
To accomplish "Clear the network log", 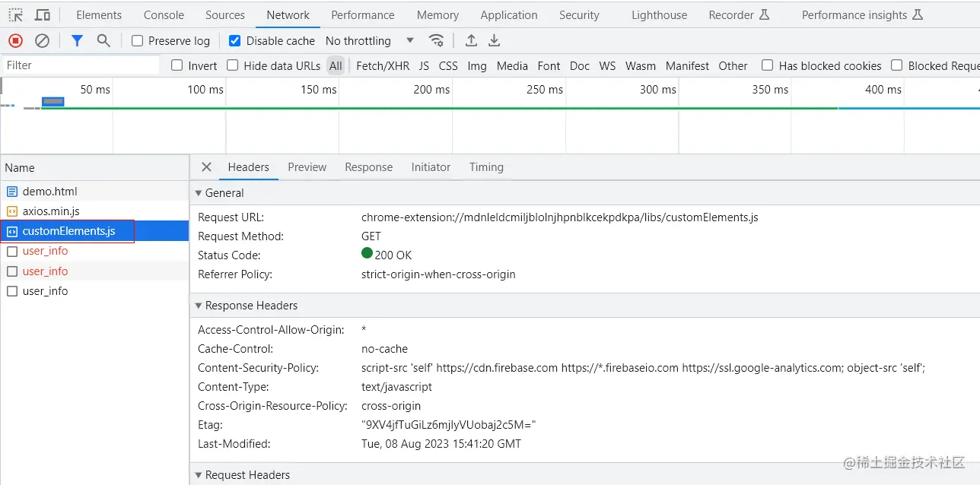I will tap(43, 41).
